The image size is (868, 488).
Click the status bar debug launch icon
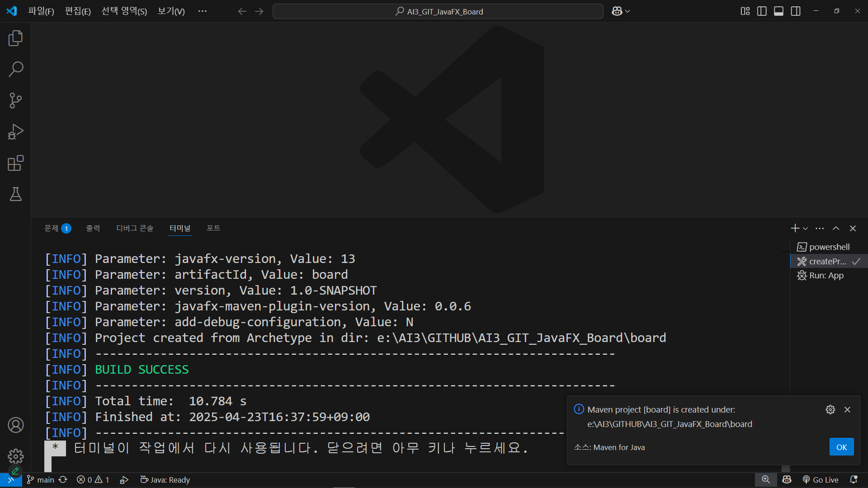tap(124, 480)
